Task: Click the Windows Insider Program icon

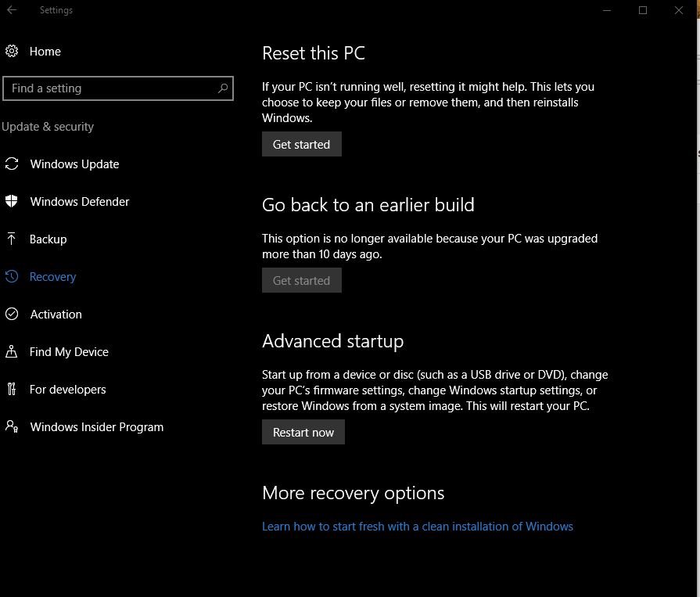Action: coord(12,427)
